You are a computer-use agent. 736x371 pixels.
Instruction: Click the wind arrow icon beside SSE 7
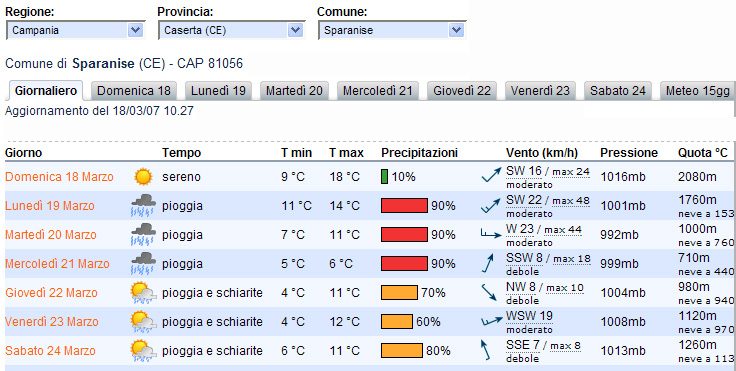485,350
